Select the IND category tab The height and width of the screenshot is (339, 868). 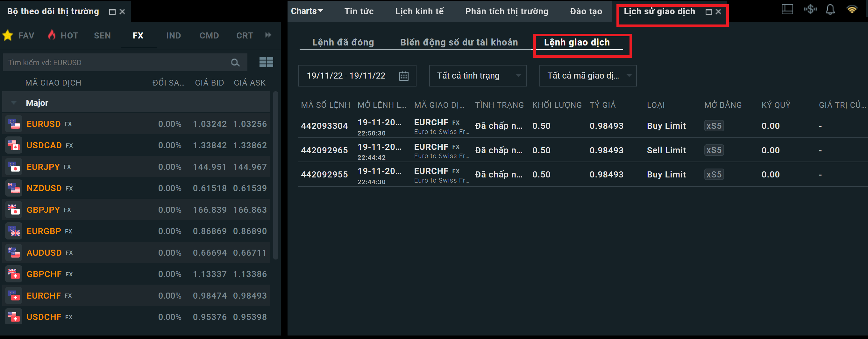174,35
